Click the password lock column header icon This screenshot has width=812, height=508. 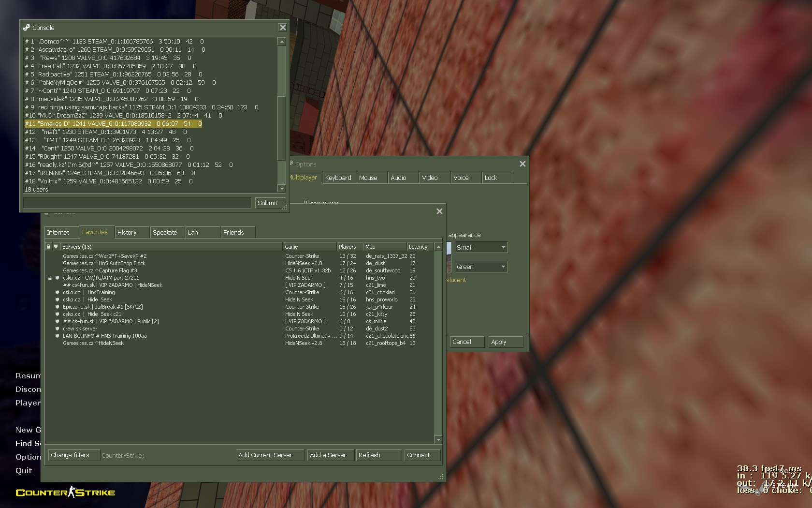[x=48, y=247]
